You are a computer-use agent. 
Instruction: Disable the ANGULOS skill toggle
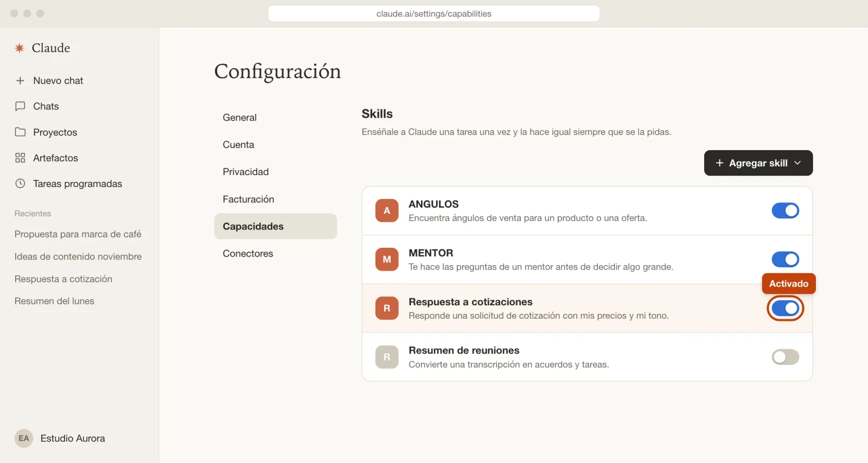785,210
